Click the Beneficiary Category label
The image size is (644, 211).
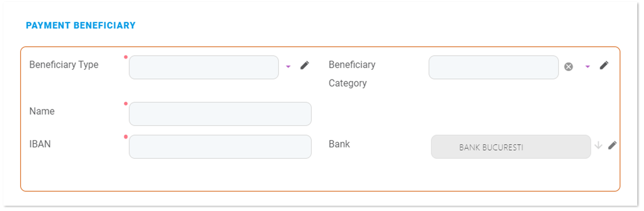pyautogui.click(x=352, y=74)
